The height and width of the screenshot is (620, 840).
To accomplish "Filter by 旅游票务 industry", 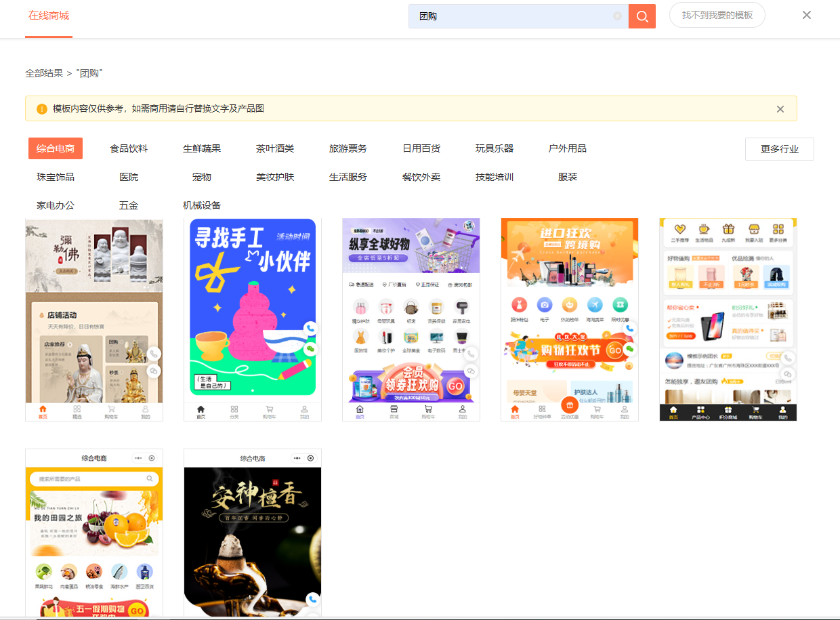I will (348, 148).
